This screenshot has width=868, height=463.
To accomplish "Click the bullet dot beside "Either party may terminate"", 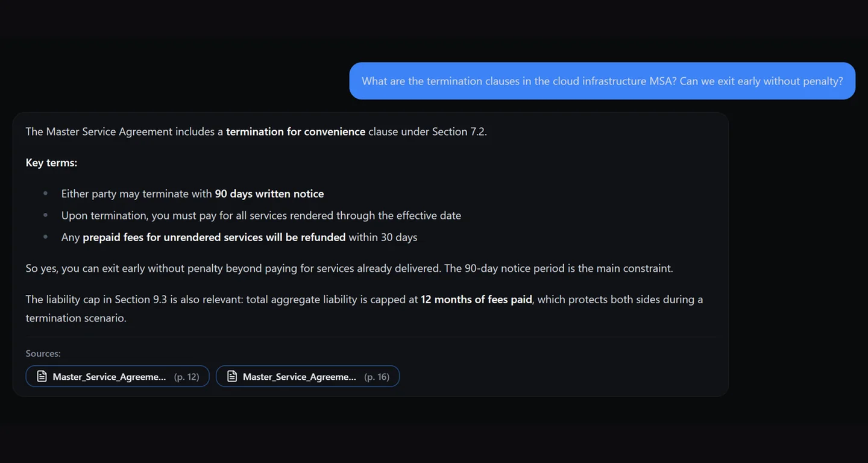I will point(45,194).
